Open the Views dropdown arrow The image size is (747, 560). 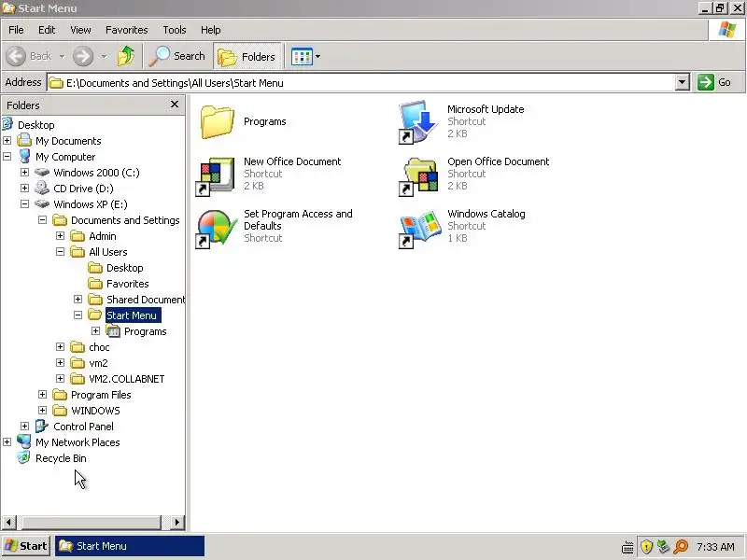point(317,57)
